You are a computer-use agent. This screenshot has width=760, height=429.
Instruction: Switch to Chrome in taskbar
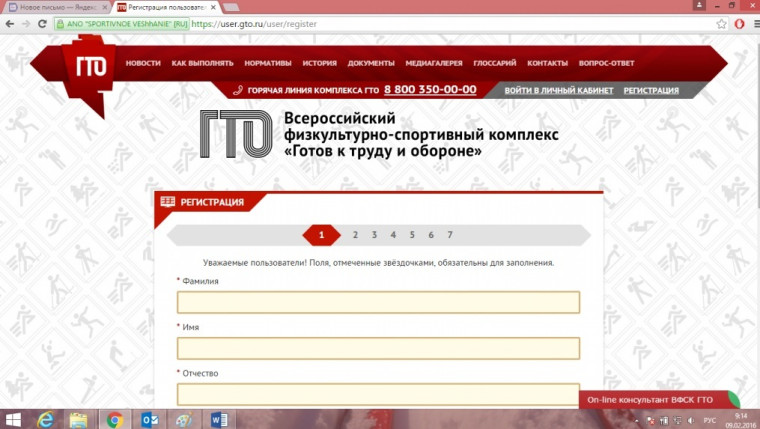click(115, 420)
